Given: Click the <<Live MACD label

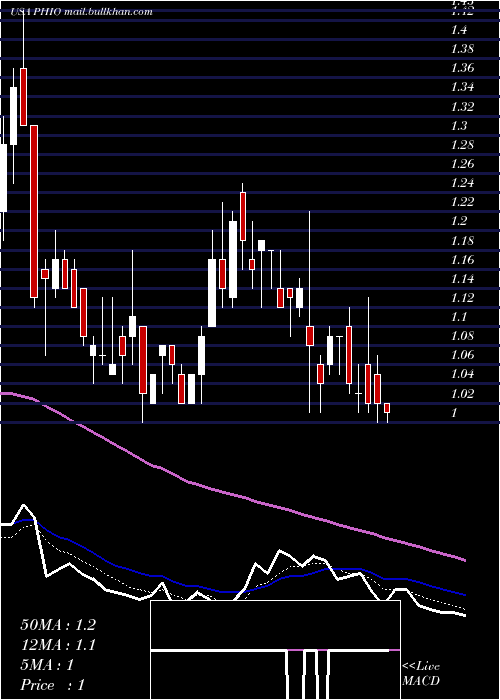Looking at the screenshot, I should 421,674.
